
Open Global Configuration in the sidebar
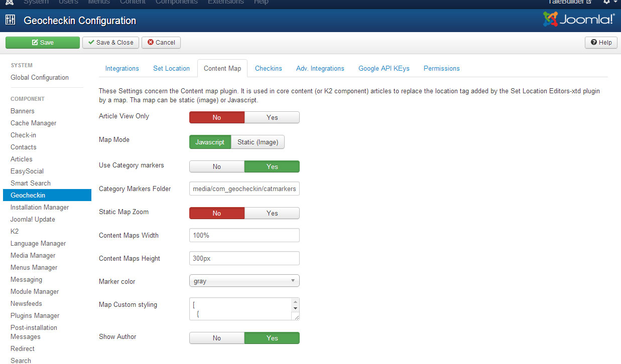pos(40,78)
